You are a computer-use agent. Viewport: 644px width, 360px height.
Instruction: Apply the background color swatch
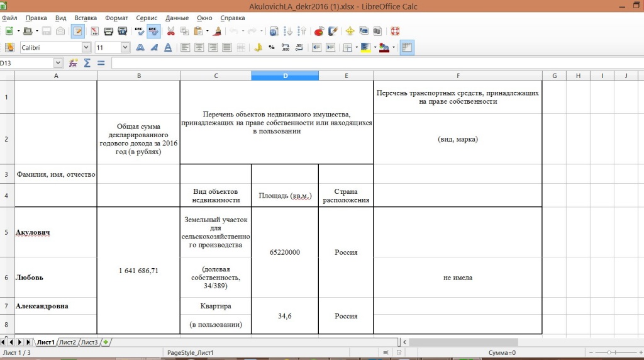point(365,48)
